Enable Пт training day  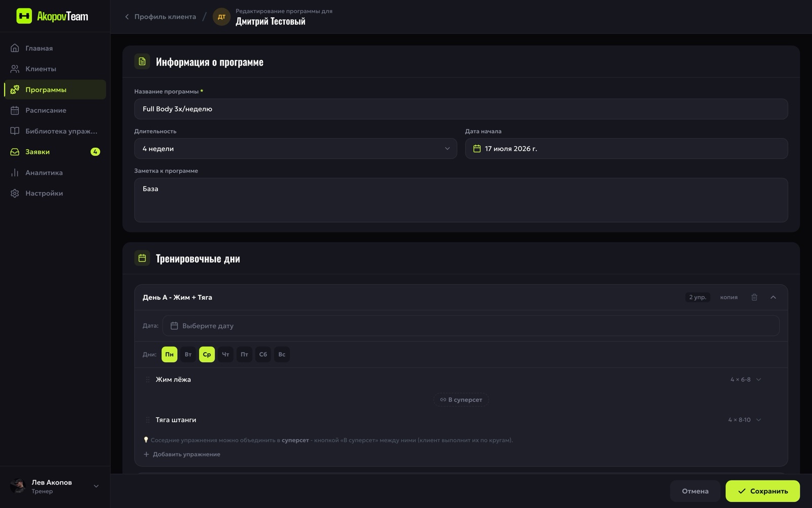[245, 355]
